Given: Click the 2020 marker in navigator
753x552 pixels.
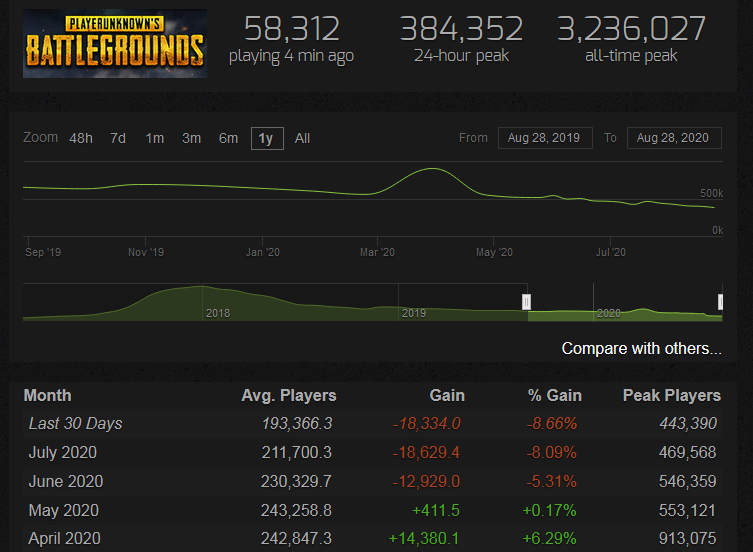Looking at the screenshot, I should pos(608,313).
